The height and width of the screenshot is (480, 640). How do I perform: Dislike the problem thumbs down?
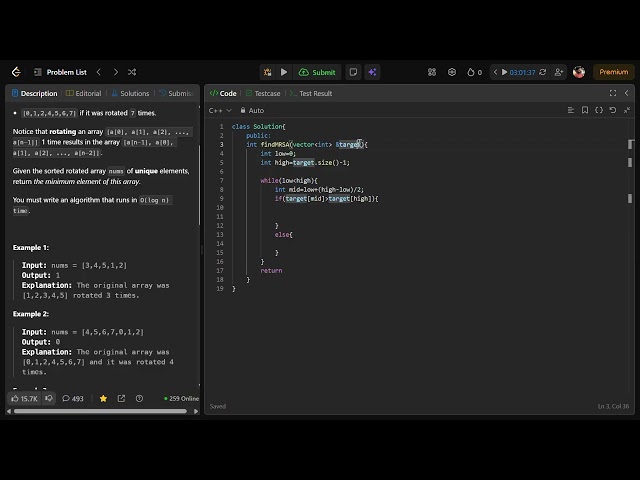tap(49, 398)
